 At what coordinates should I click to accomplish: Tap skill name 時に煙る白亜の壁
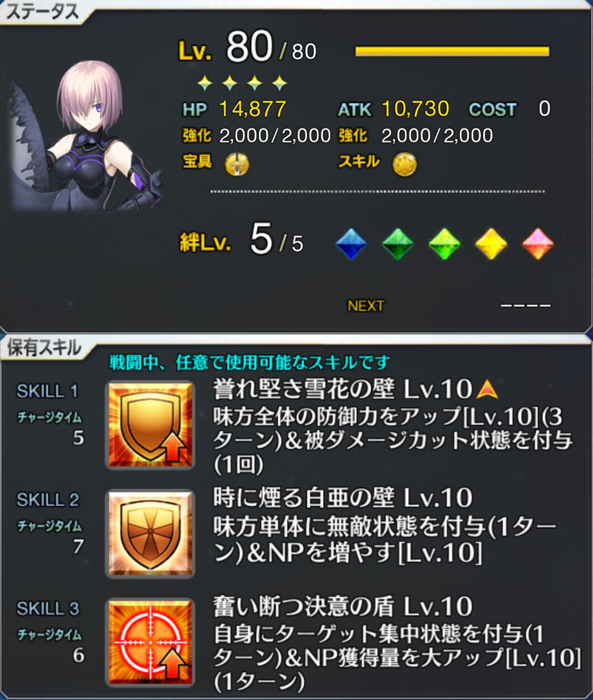point(304,498)
